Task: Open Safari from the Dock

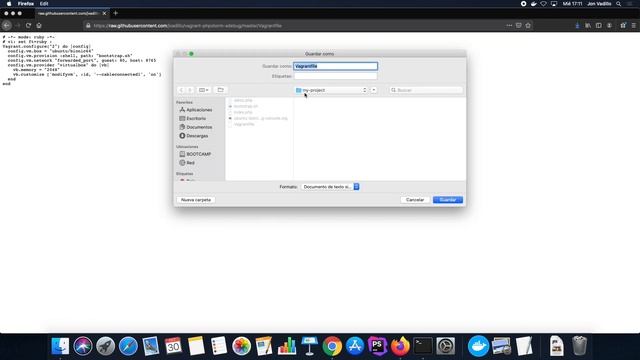Action: click(128, 346)
